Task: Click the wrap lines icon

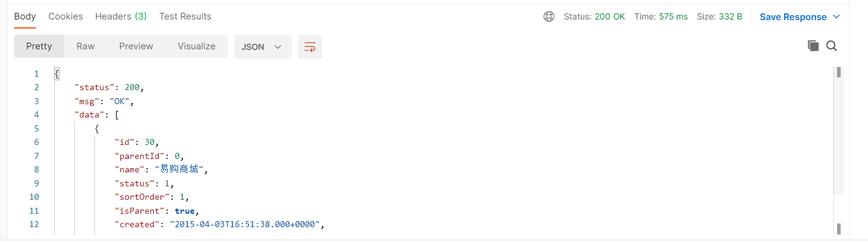Action: coord(310,47)
